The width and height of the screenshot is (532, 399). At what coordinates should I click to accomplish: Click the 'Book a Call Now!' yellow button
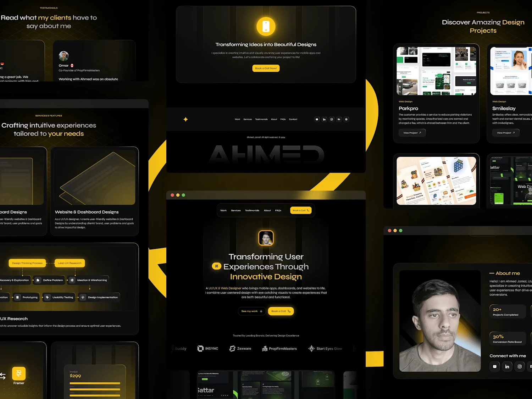coord(266,68)
